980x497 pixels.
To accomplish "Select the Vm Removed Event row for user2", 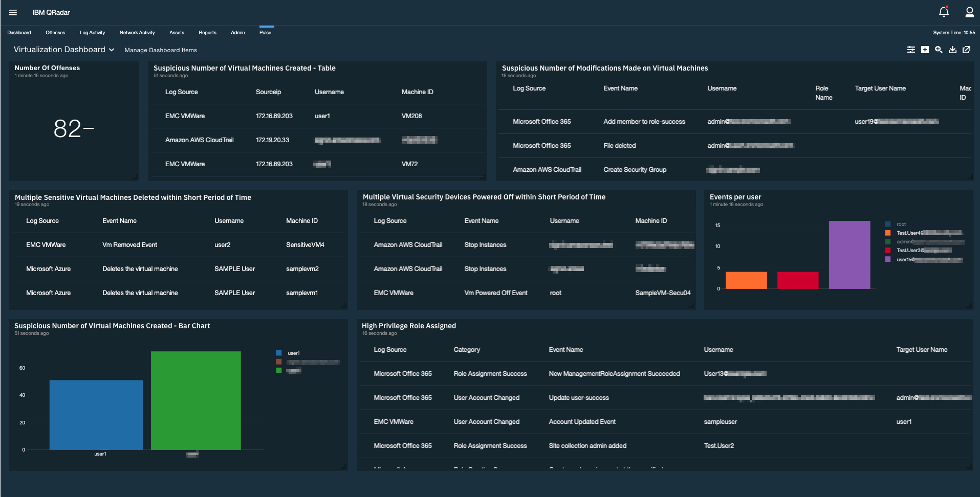I will tap(129, 244).
